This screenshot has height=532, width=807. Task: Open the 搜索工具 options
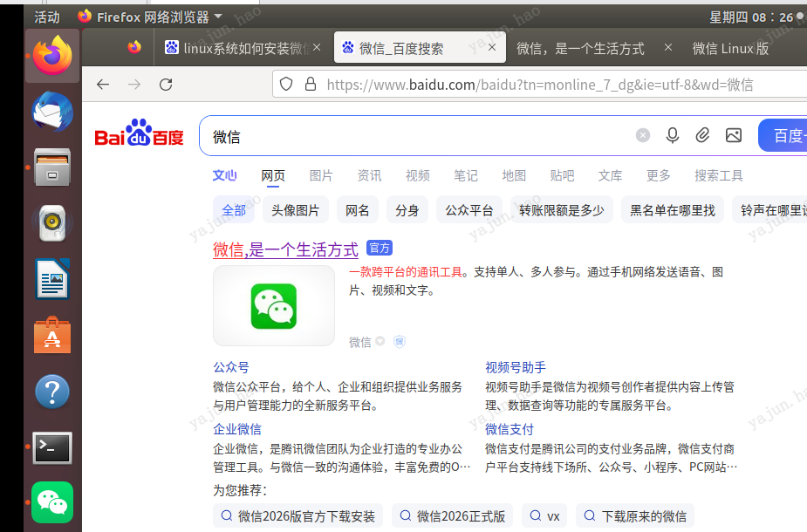tap(719, 175)
